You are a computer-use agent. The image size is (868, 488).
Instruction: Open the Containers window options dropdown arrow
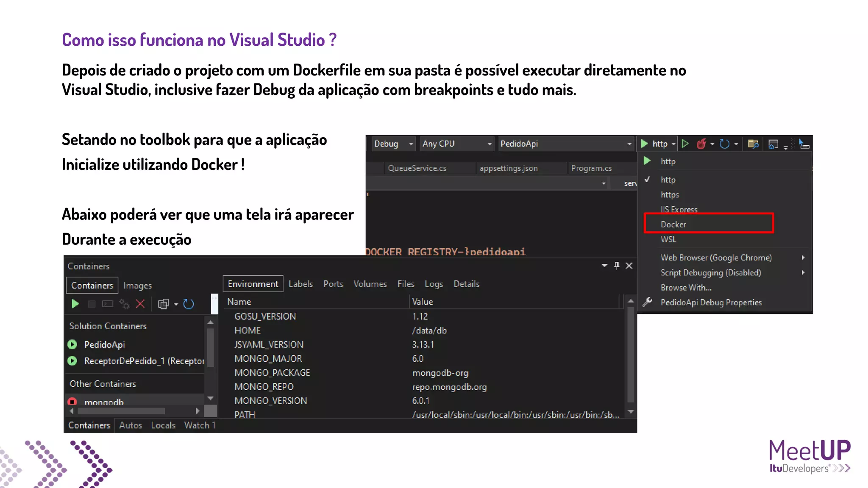pyautogui.click(x=604, y=266)
